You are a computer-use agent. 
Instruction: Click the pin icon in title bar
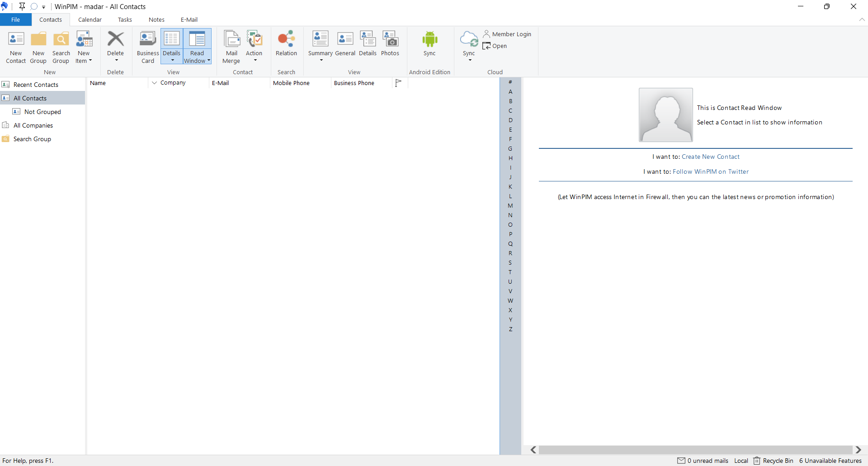[x=22, y=6]
